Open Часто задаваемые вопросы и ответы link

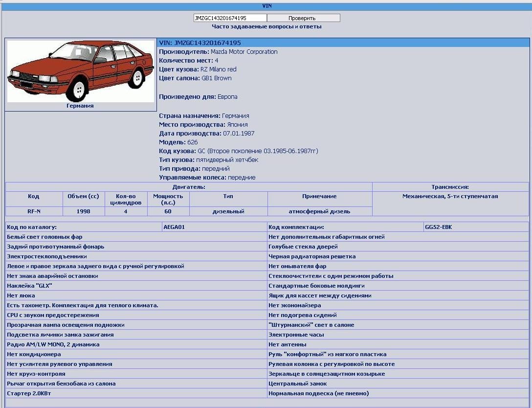(x=266, y=26)
